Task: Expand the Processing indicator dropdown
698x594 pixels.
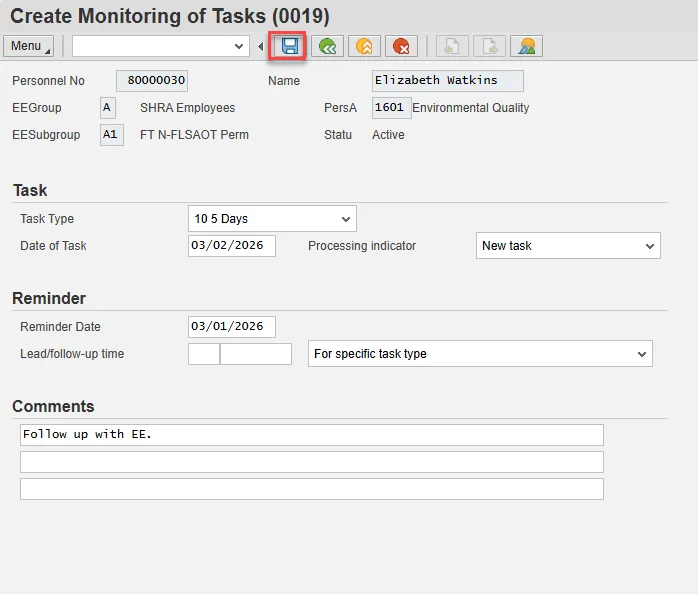Action: pyautogui.click(x=650, y=246)
